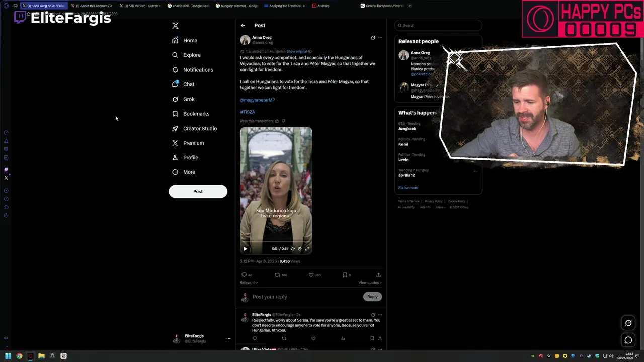Click the Reply button

click(x=372, y=297)
